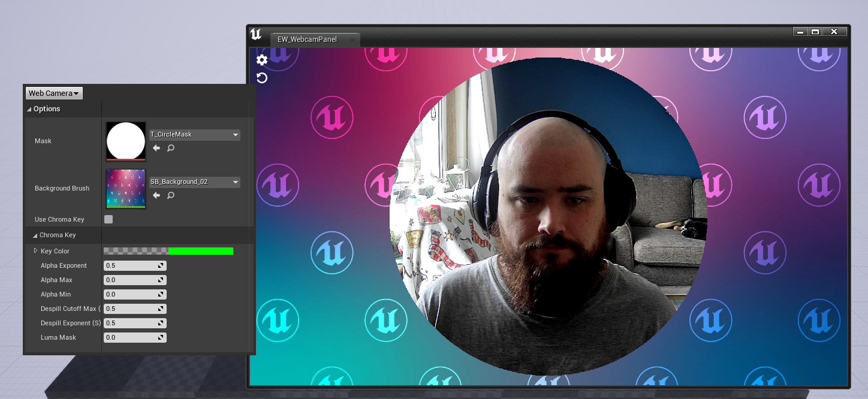Use selected asset arrow for Mask

click(x=156, y=148)
